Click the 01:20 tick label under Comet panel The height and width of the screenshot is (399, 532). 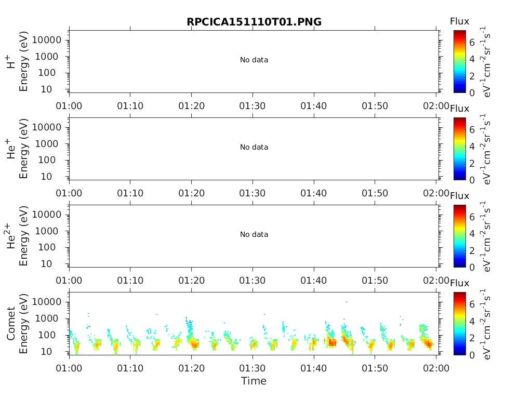(191, 368)
